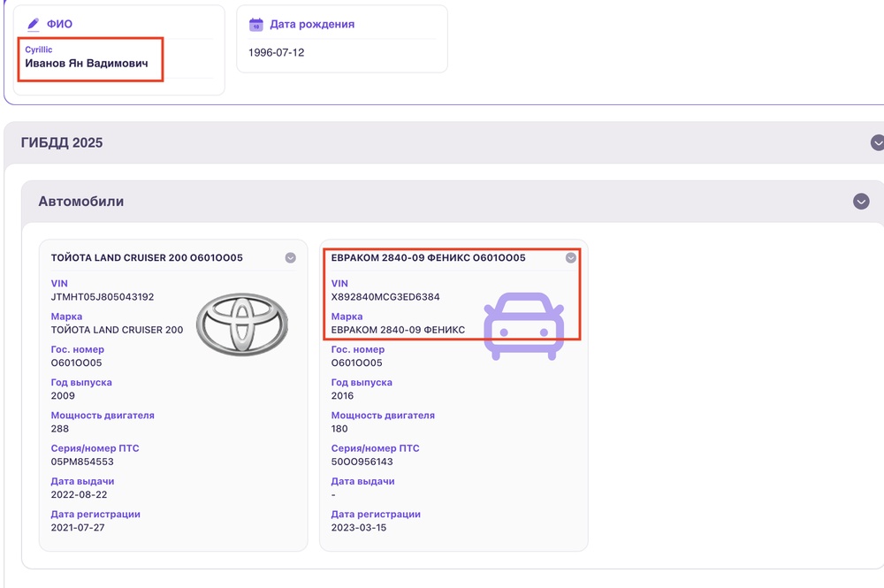Viewport: 884px width, 588px height.
Task: Click the birth date 1996-07-12
Action: [x=277, y=52]
